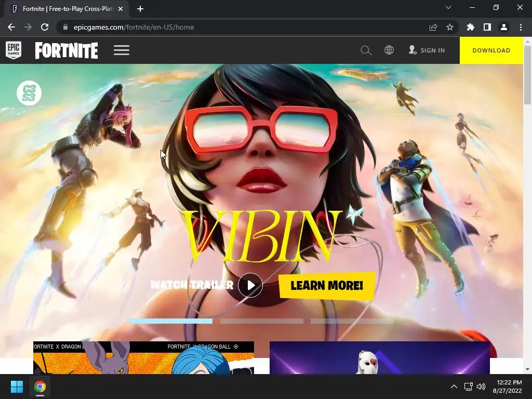This screenshot has width=532, height=399.
Task: Play the Watch Trailer video button
Action: click(250, 285)
